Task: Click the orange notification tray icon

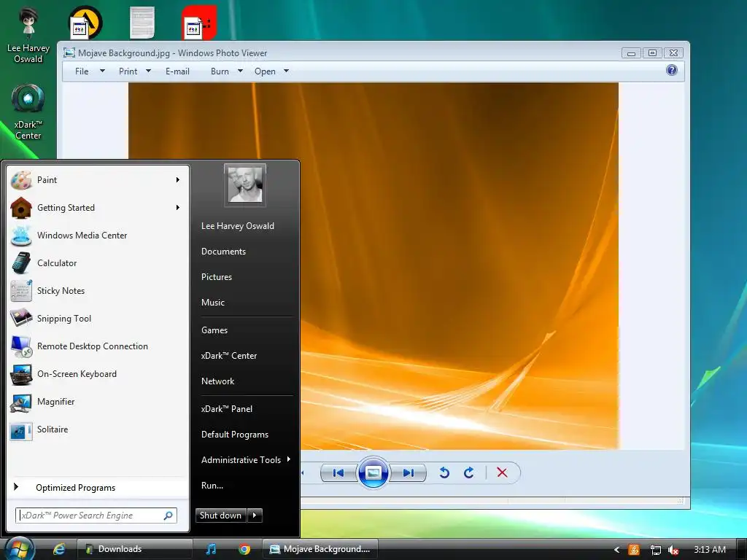Action: [x=634, y=550]
